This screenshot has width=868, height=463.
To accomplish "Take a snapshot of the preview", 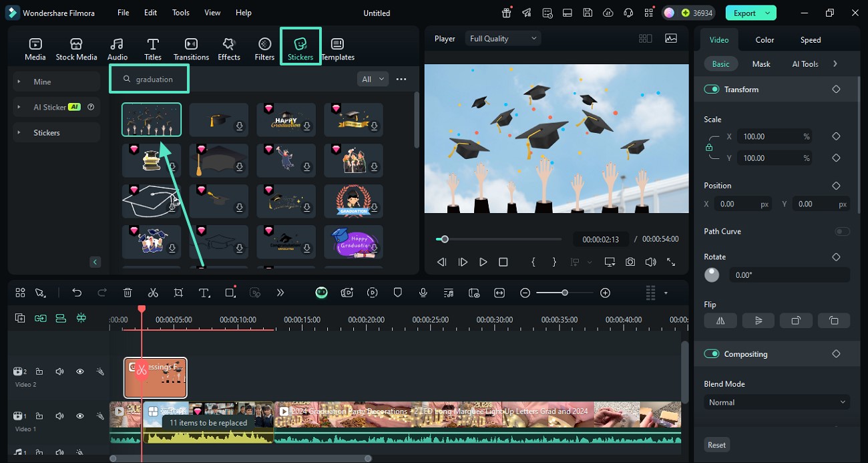I will [x=630, y=263].
